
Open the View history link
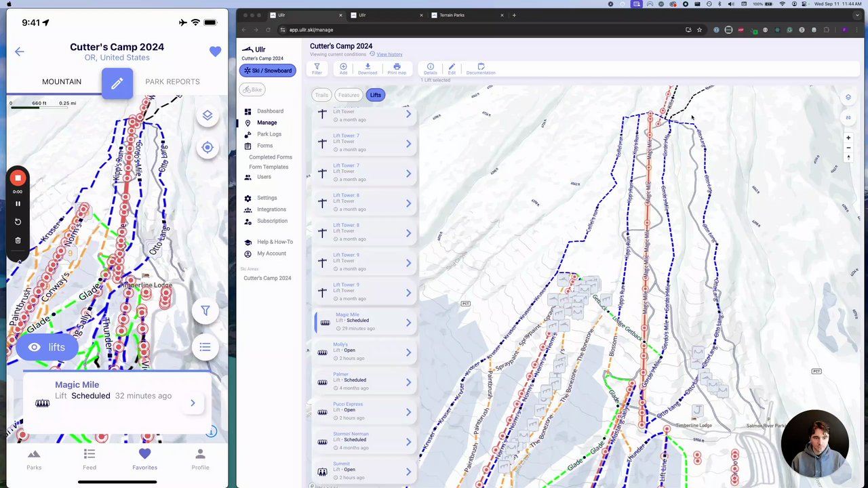pyautogui.click(x=389, y=54)
